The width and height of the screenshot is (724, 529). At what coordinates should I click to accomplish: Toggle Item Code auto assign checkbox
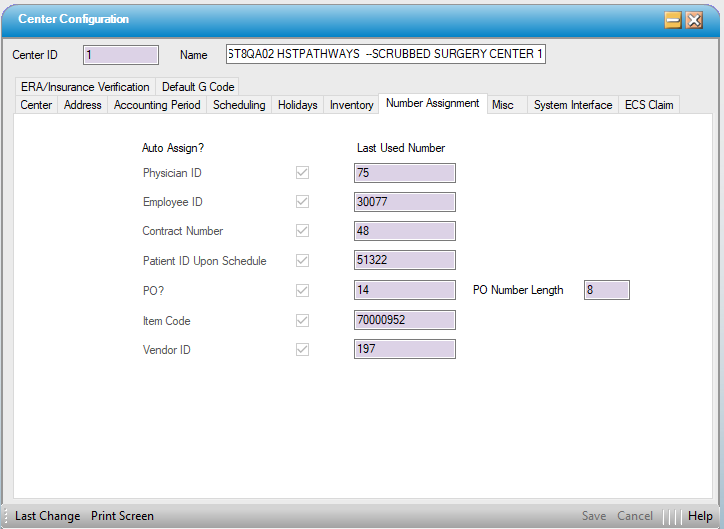[302, 320]
